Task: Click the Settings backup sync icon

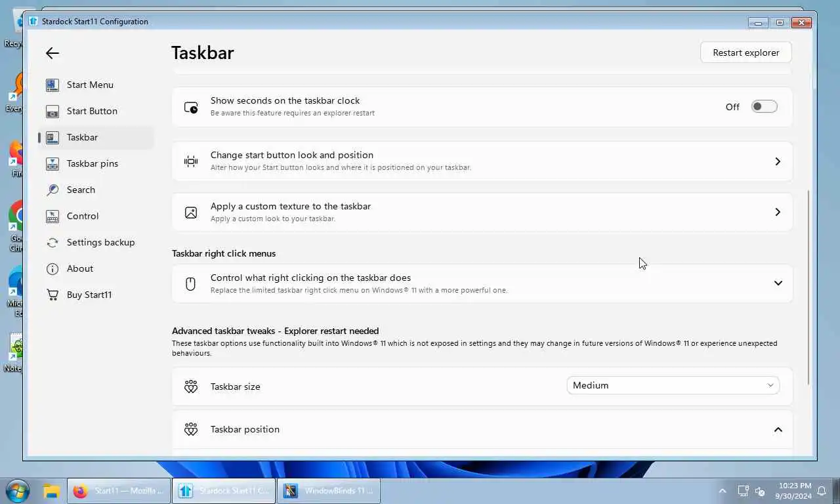Action: [52, 242]
